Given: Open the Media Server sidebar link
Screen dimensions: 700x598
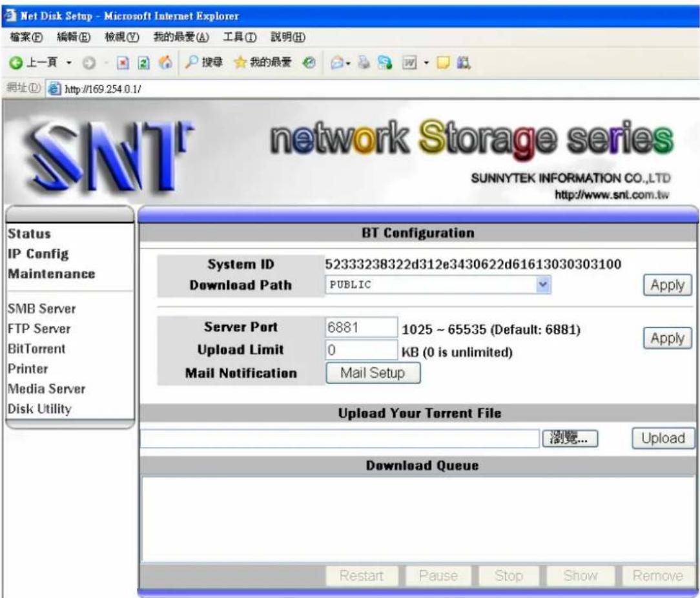Looking at the screenshot, I should point(46,389).
